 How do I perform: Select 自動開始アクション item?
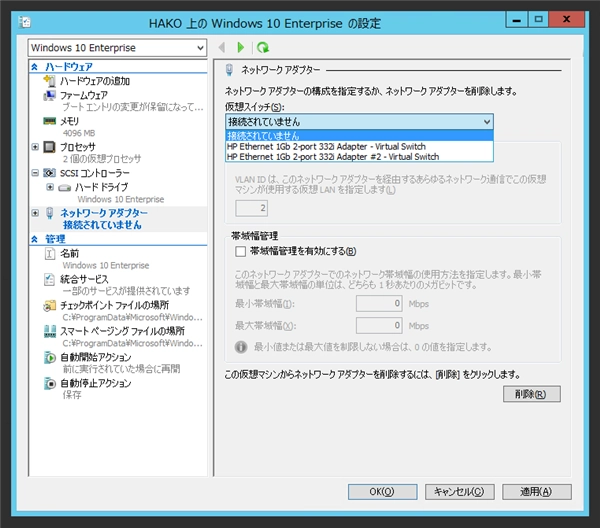(96, 357)
